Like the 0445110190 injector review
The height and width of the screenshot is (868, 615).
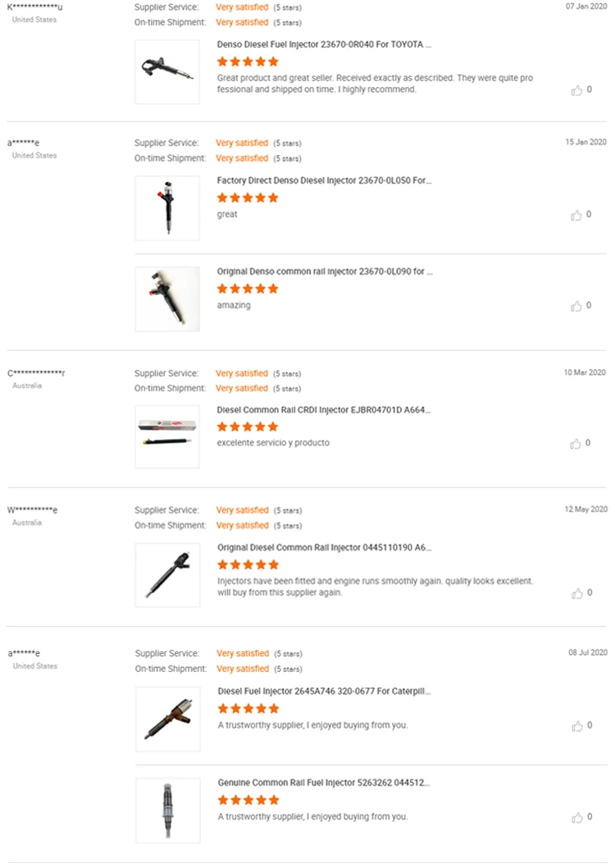(x=576, y=593)
